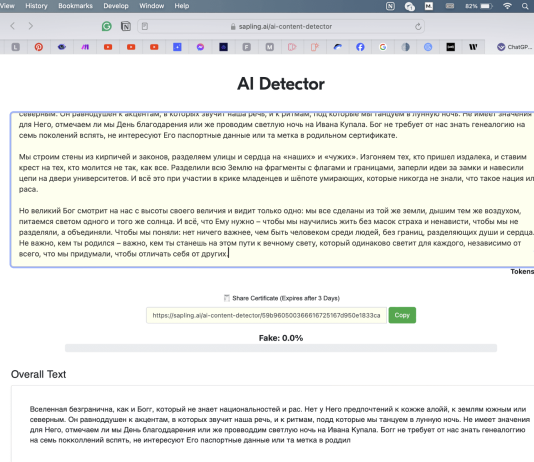The height and width of the screenshot is (462, 534).
Task: Switch to the pinned purple Make tab
Action: pos(85,47)
